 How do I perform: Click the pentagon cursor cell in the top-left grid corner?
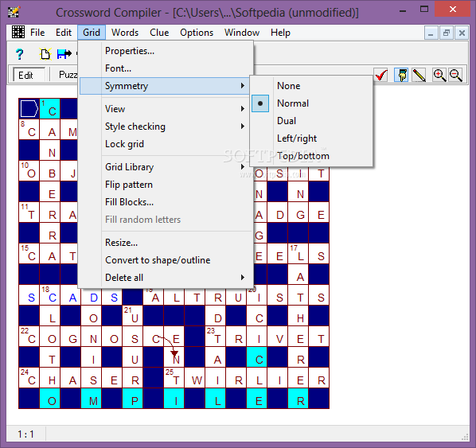click(x=29, y=109)
